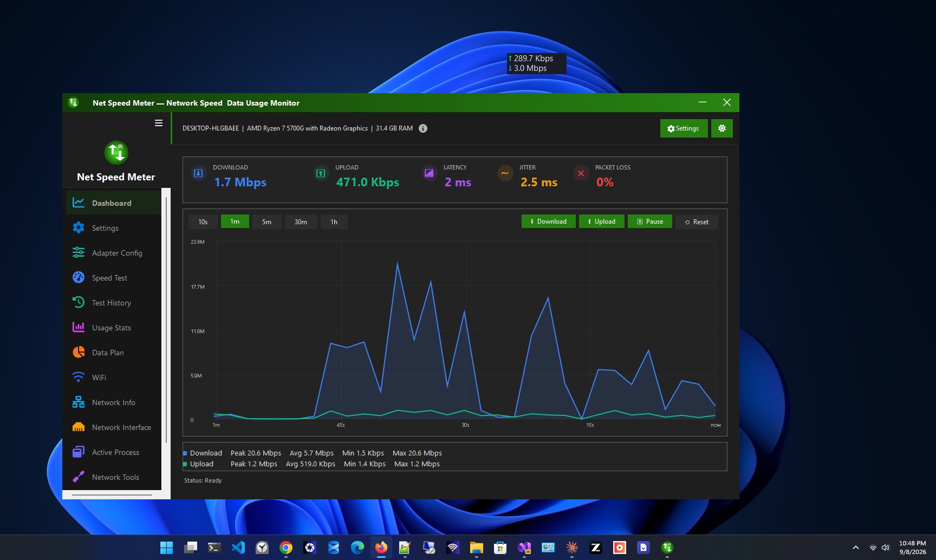
Task: Open Firefox from the taskbar
Action: [381, 548]
